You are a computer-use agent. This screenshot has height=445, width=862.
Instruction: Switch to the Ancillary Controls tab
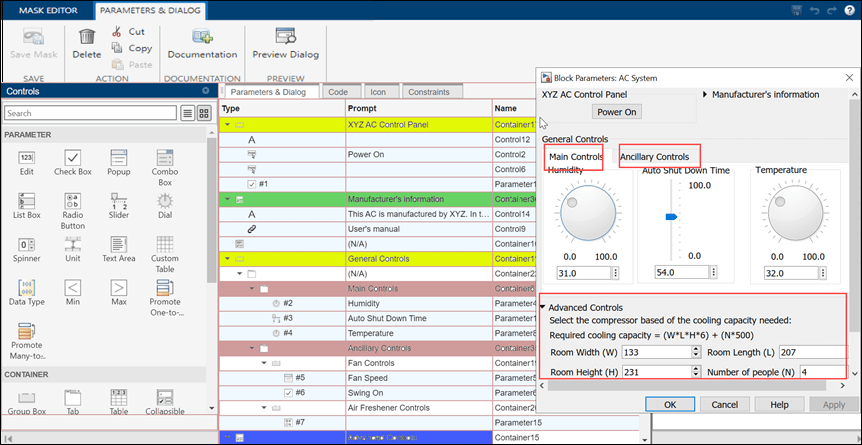pyautogui.click(x=654, y=157)
